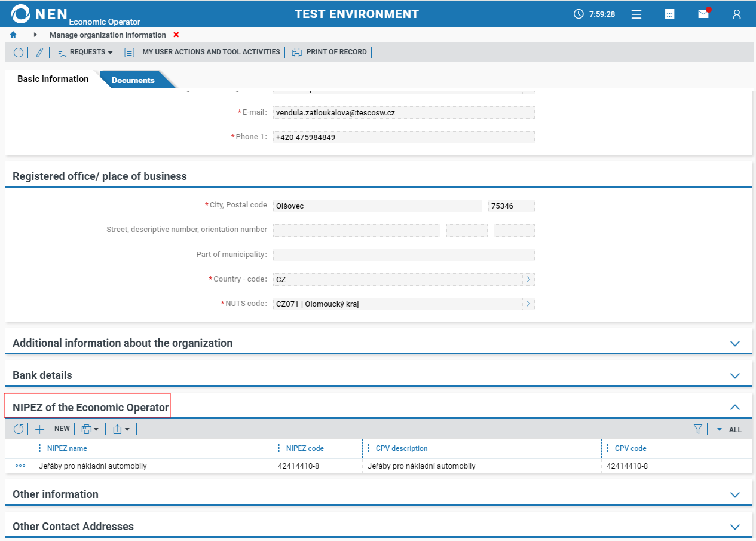
Task: Click the three-dot row menu for Jeřáby
Action: tap(20, 466)
